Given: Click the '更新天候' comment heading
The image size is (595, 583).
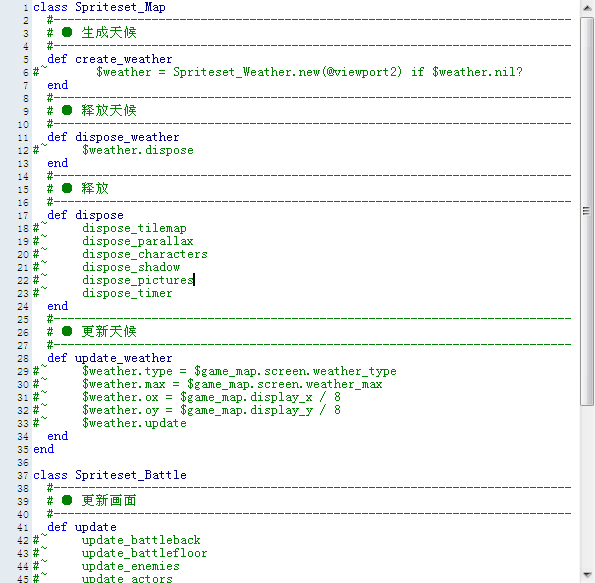Looking at the screenshot, I should pyautogui.click(x=109, y=332).
